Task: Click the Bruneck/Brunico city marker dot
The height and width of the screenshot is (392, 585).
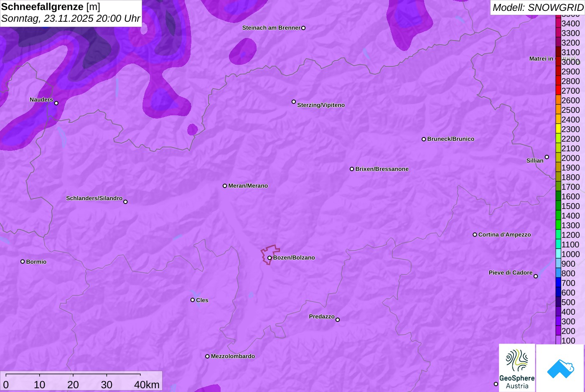Action: 424,139
